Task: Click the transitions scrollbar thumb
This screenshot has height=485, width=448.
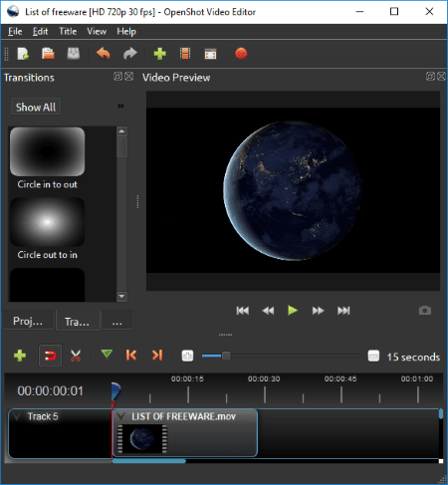Action: pos(122,147)
